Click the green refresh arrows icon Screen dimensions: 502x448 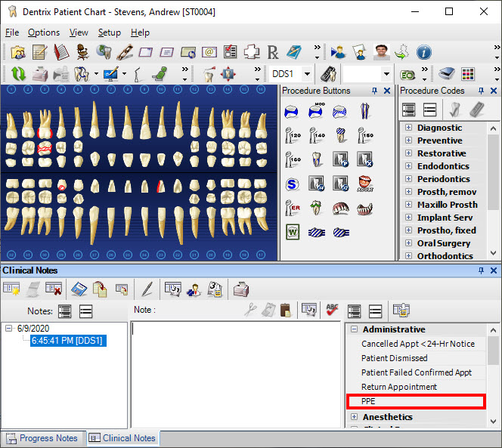[x=19, y=74]
